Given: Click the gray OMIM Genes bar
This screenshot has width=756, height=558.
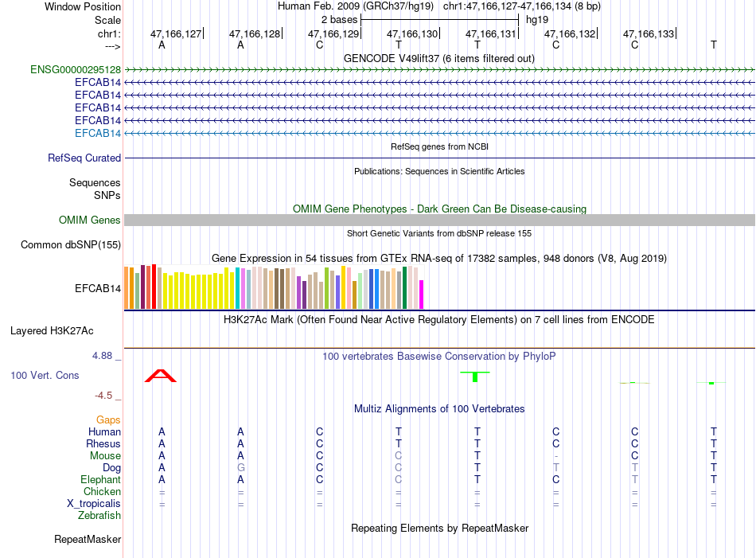Looking at the screenshot, I should [439, 220].
